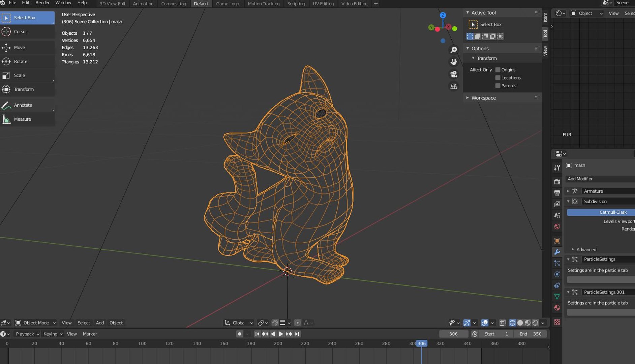Viewport: 635px width, 364px height.
Task: Enable Affect Only Origins checkbox
Action: (x=497, y=70)
